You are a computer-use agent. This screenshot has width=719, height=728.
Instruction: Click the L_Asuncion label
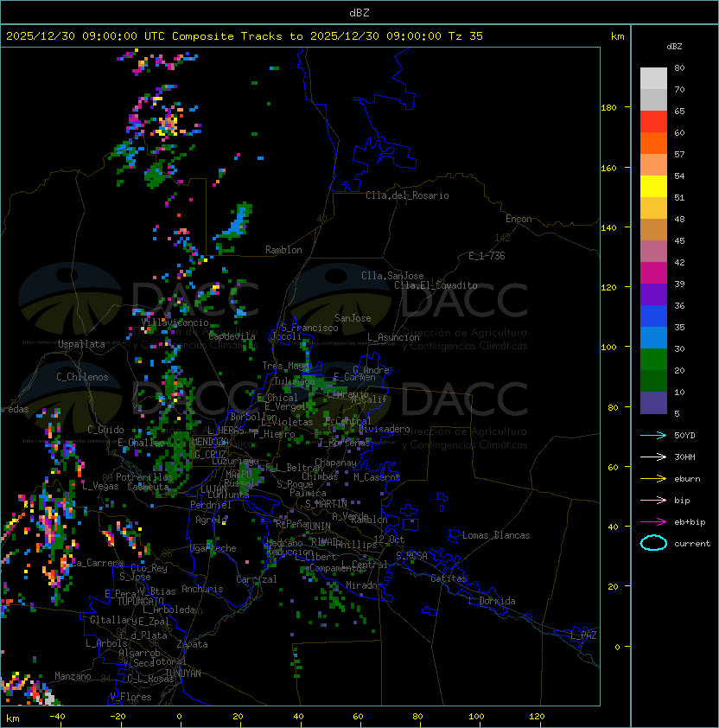(393, 337)
